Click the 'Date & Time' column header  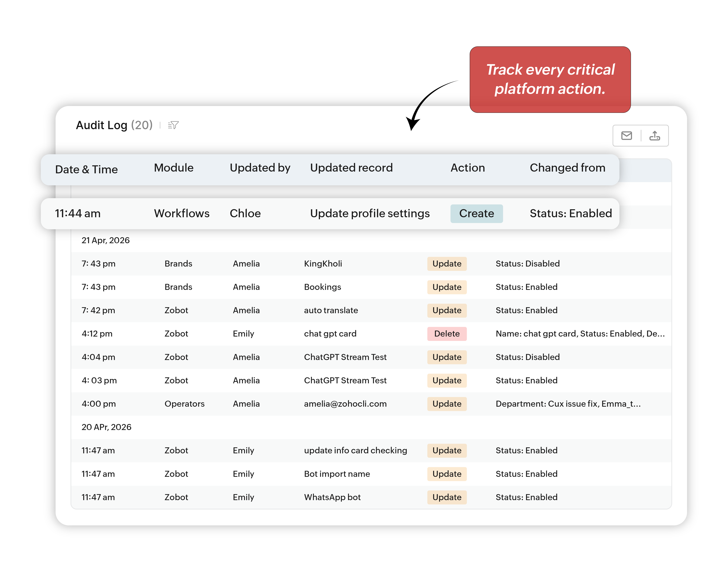[86, 169]
